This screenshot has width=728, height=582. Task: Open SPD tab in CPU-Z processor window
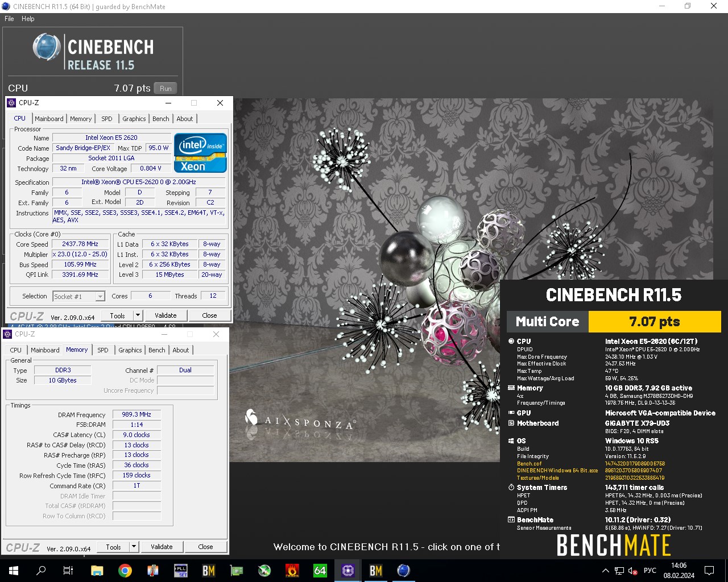tap(107, 119)
